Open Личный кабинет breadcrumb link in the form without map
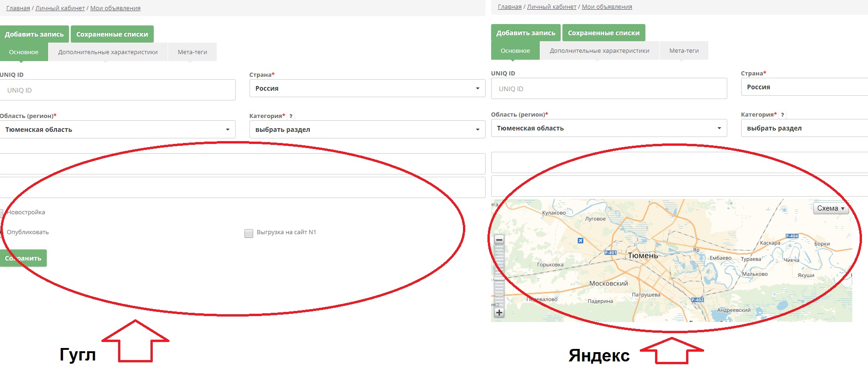Viewport: 868px width, 379px height. tap(60, 8)
